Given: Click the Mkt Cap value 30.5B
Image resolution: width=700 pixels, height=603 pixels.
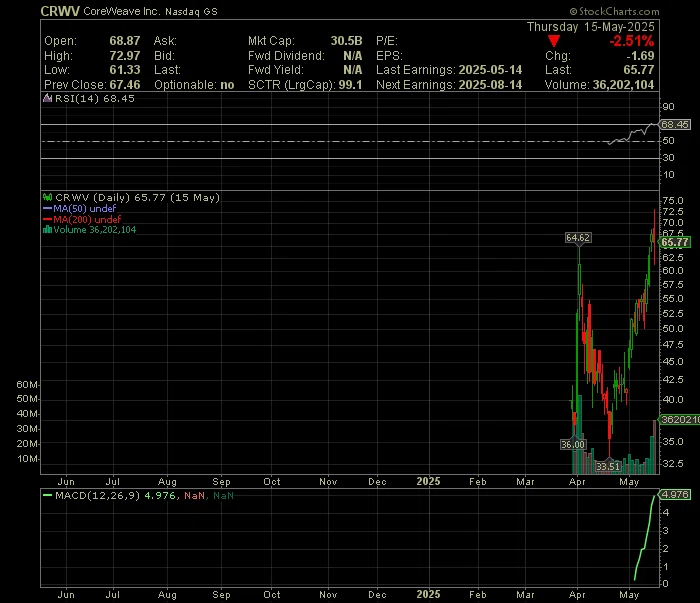Looking at the screenshot, I should point(346,41).
